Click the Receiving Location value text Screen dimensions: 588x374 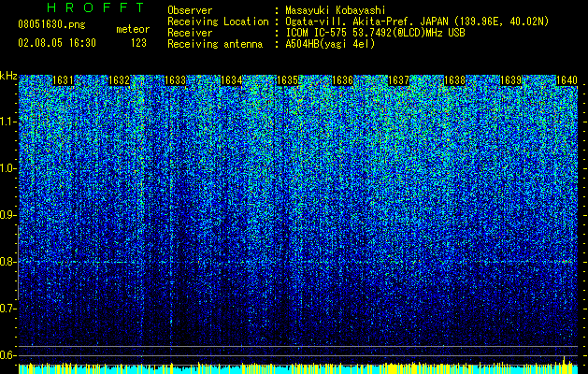point(417,22)
